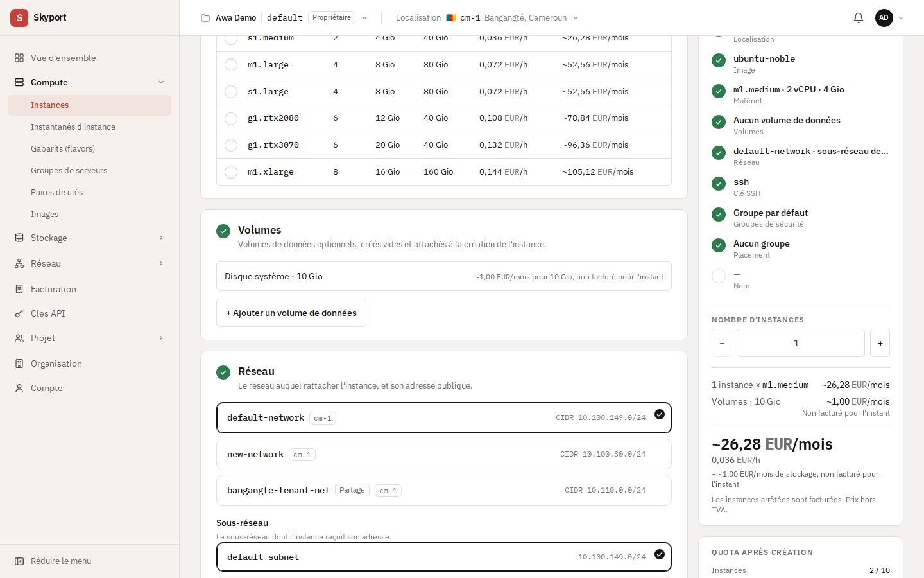The image size is (924, 578).
Task: Expand the Réseau submenu chevron
Action: point(161,263)
